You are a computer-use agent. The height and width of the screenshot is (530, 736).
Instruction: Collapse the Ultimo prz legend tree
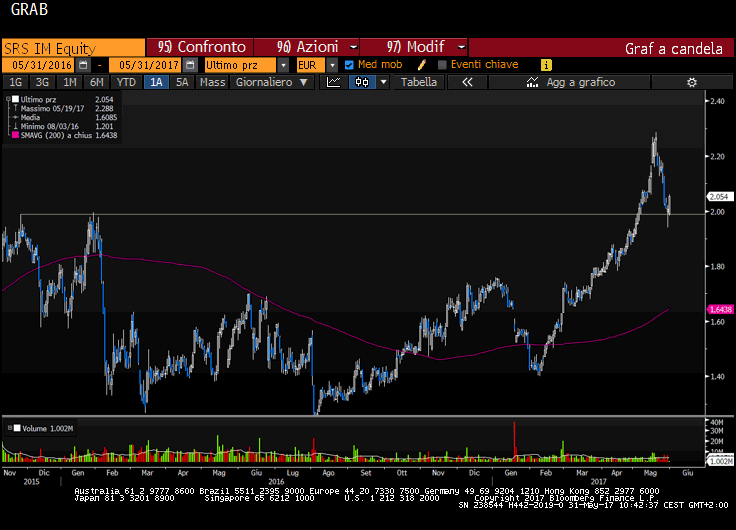[x=8, y=100]
